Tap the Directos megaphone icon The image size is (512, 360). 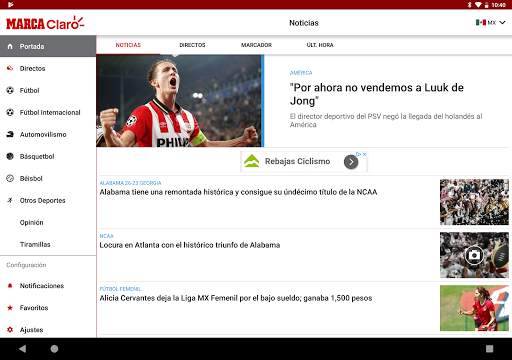(x=10, y=68)
